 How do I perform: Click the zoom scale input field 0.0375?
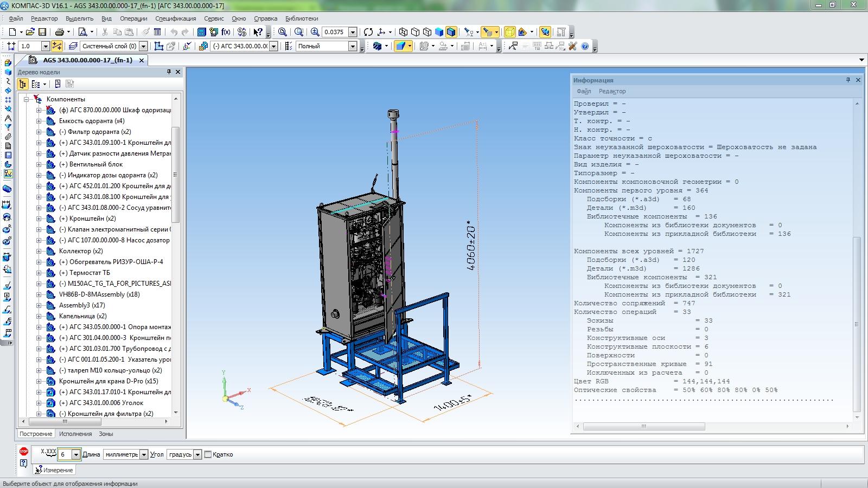(x=334, y=32)
